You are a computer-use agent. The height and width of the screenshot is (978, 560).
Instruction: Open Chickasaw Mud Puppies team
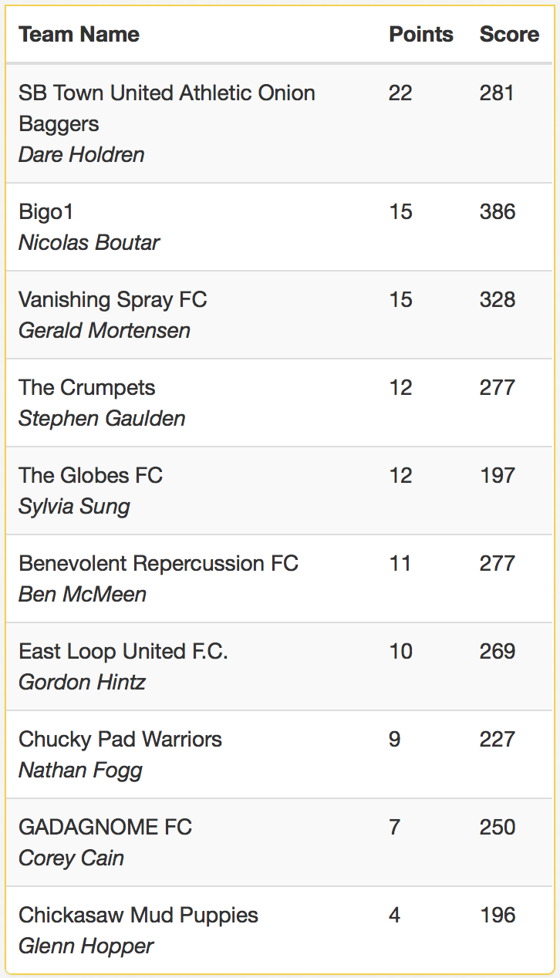pos(138,916)
